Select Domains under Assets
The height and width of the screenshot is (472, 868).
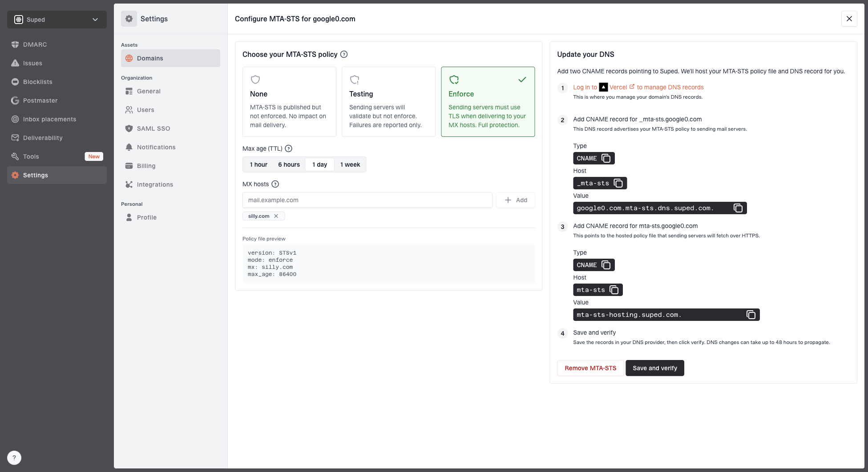pos(170,58)
